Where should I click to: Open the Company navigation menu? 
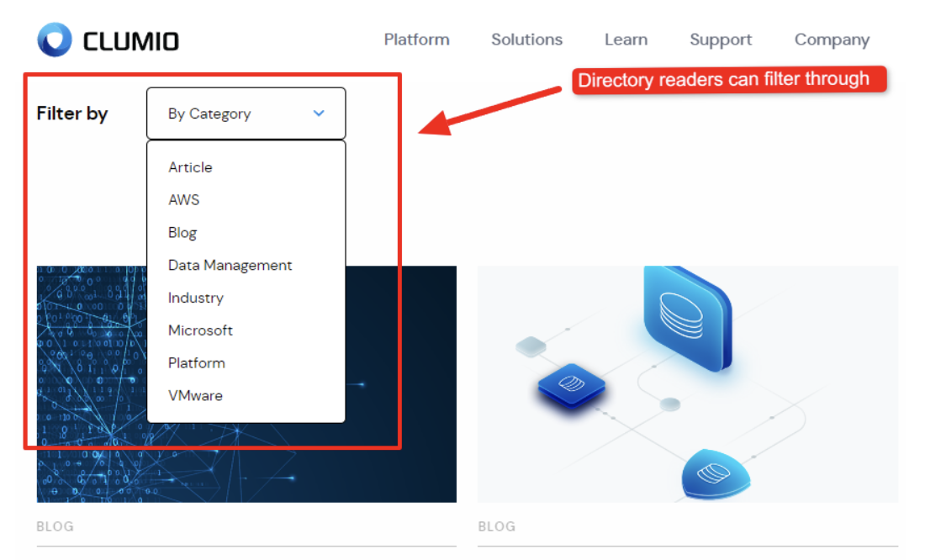pyautogui.click(x=832, y=40)
